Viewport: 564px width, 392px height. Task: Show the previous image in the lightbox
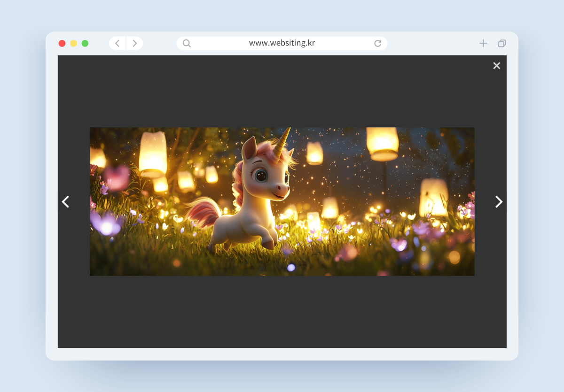(66, 202)
